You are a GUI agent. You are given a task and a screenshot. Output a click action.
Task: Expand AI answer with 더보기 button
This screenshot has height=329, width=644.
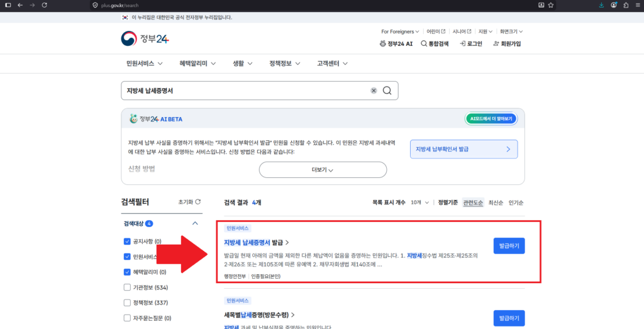323,170
